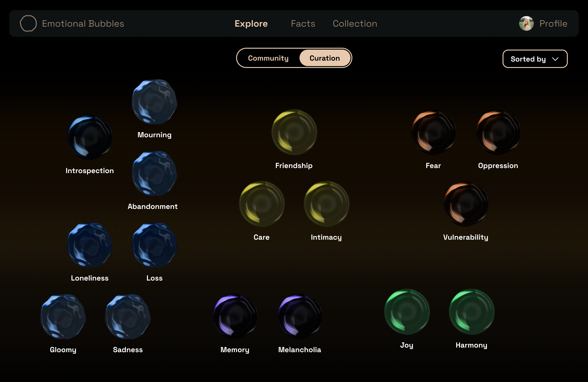Go to the Explore tab
The height and width of the screenshot is (382, 588).
[x=251, y=23]
